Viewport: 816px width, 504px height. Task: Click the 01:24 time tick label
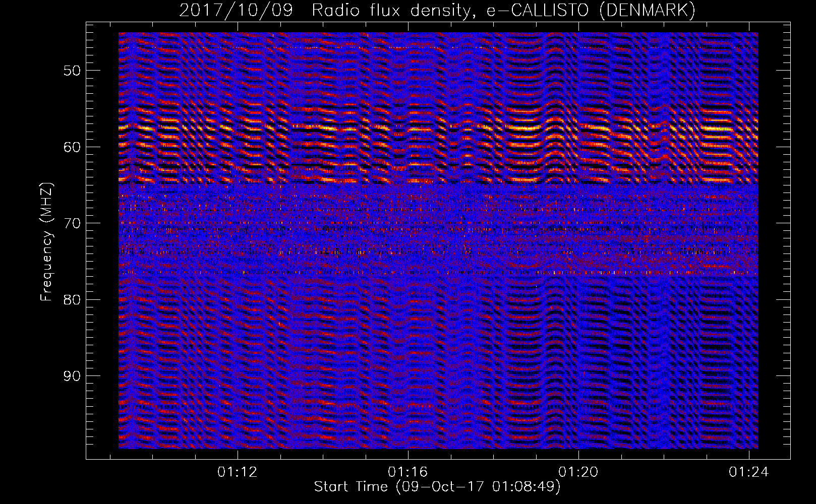[749, 472]
